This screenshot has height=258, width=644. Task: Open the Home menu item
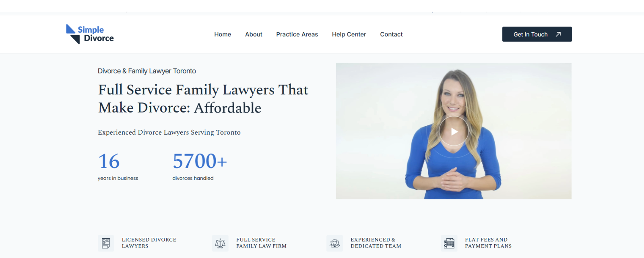223,34
